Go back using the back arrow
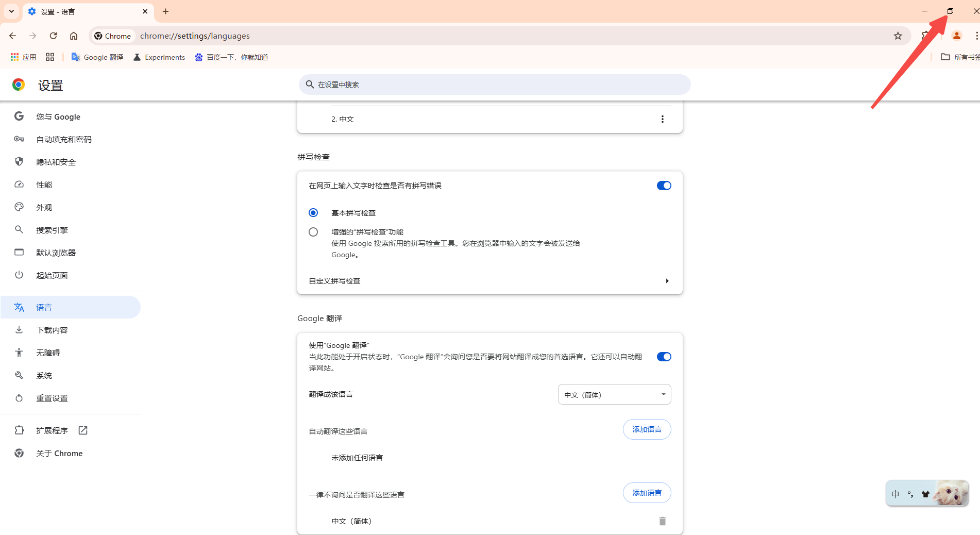The height and width of the screenshot is (535, 980). point(12,36)
